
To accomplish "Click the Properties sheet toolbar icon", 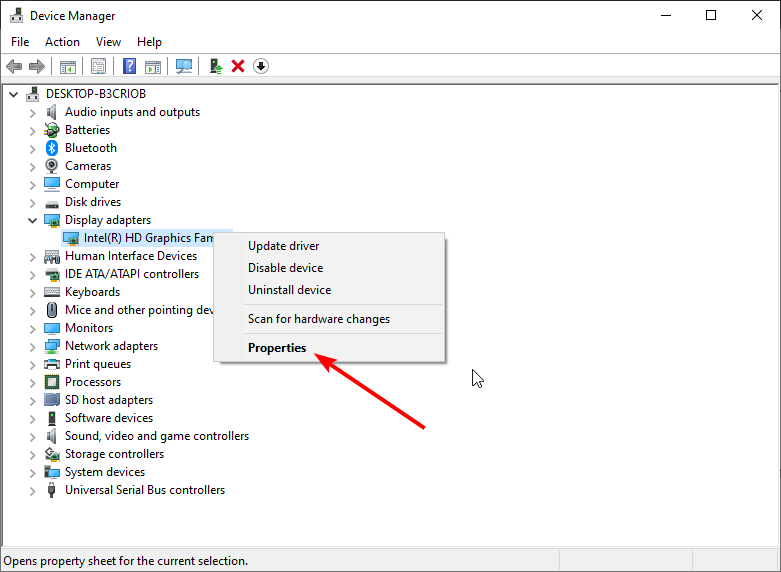I will [98, 66].
